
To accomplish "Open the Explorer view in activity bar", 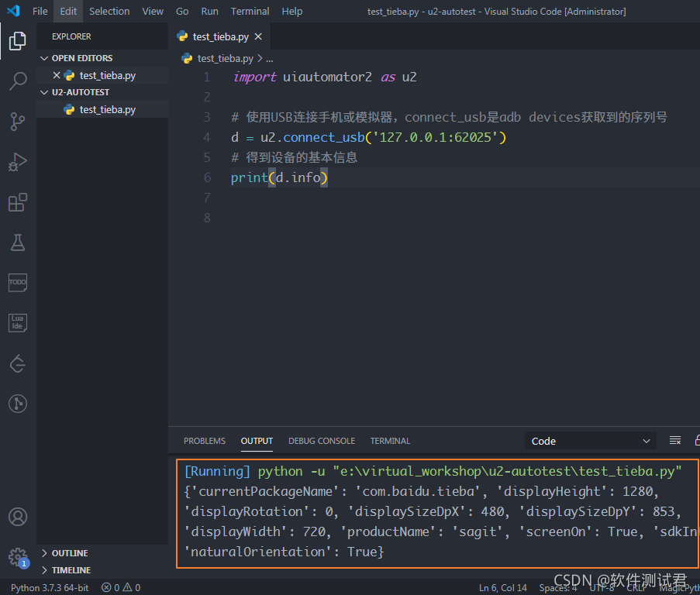I will coord(17,41).
